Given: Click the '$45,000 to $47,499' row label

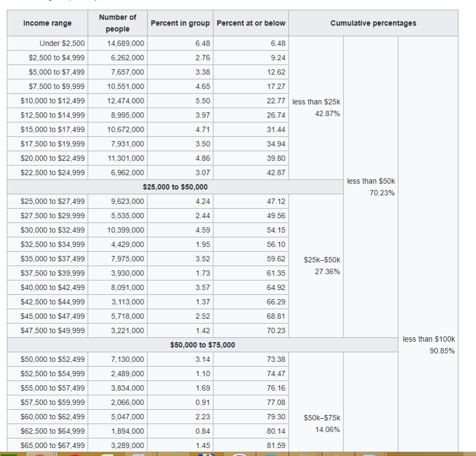Looking at the screenshot, I should (53, 316).
